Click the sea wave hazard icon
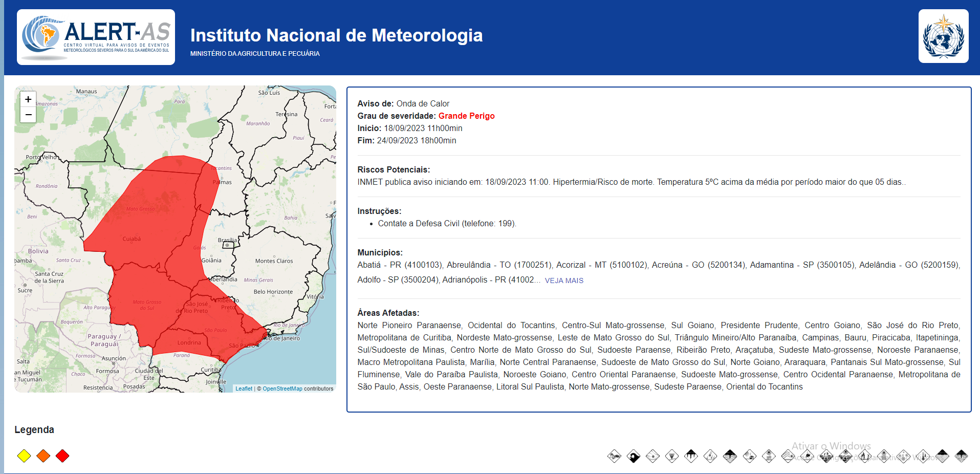 pos(633,456)
